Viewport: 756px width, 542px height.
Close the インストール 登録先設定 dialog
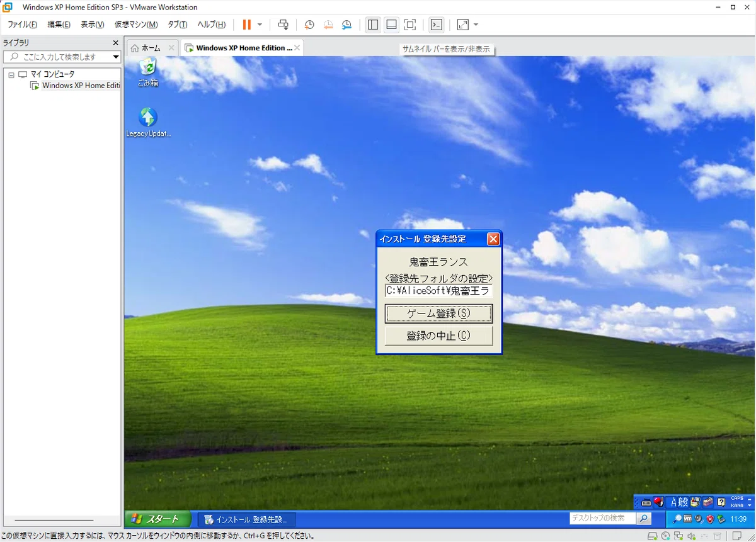pos(493,239)
